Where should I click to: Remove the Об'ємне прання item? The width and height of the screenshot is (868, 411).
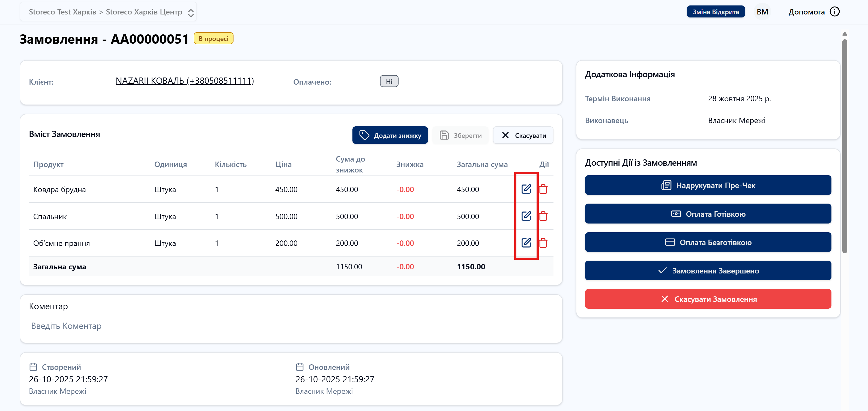click(543, 243)
